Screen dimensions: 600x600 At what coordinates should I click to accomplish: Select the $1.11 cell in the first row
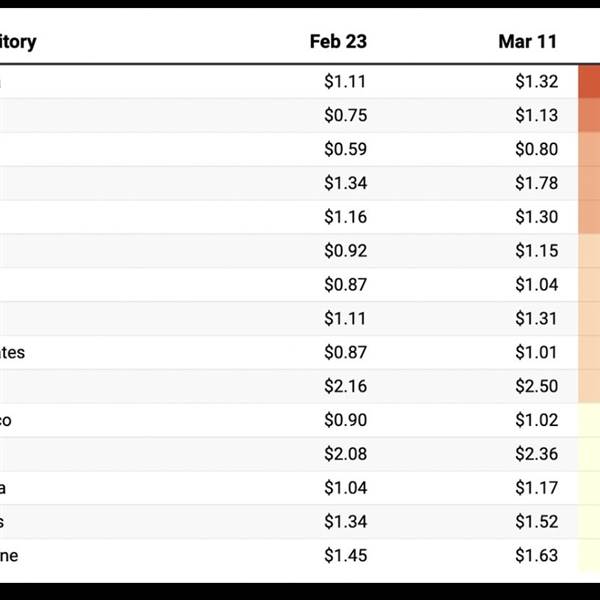345,81
